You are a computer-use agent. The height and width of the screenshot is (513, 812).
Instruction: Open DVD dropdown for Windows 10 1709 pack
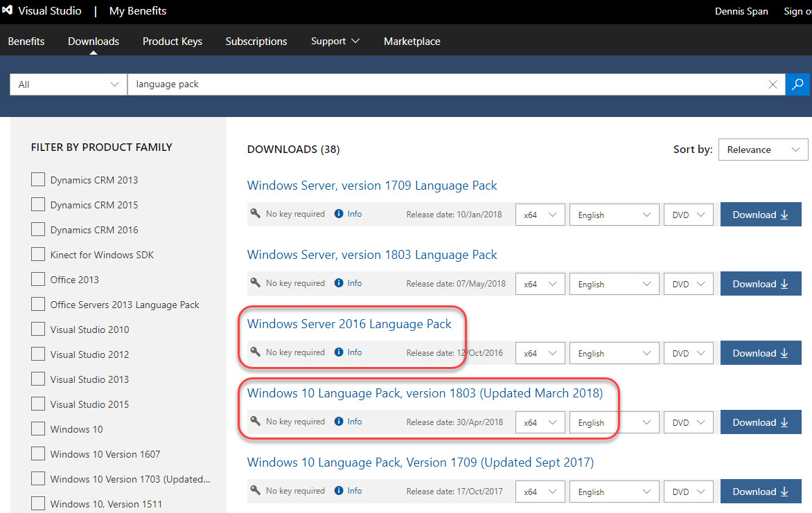(x=688, y=492)
